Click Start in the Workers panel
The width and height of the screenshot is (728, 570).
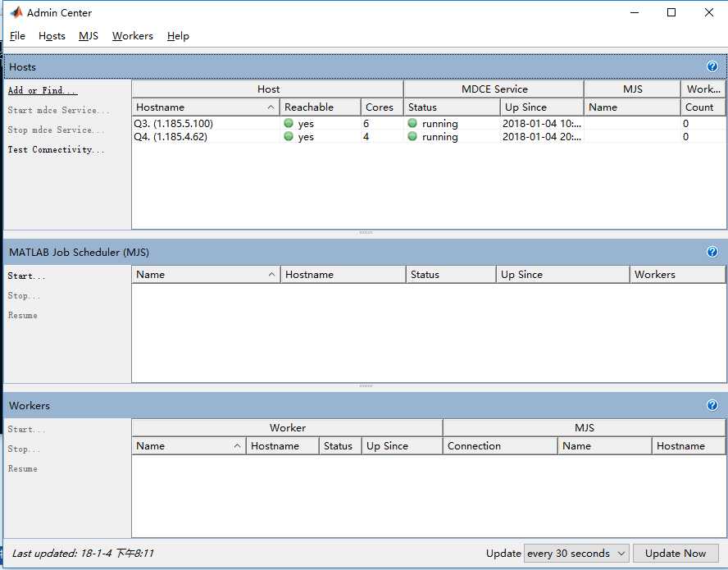coord(26,429)
